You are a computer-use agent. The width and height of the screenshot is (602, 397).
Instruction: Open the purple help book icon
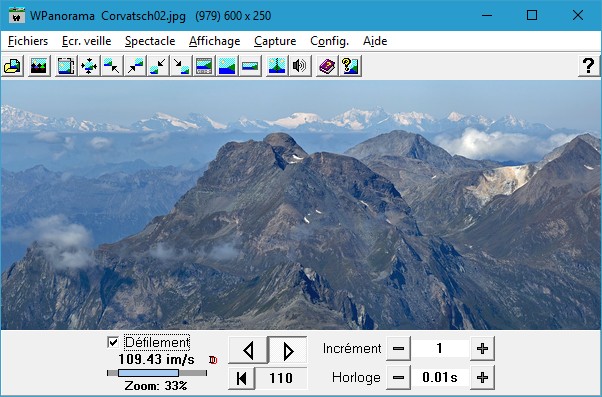[327, 66]
